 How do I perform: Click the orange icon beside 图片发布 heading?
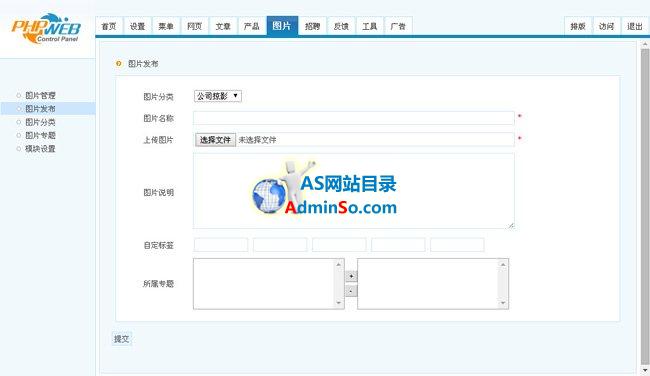[x=119, y=63]
